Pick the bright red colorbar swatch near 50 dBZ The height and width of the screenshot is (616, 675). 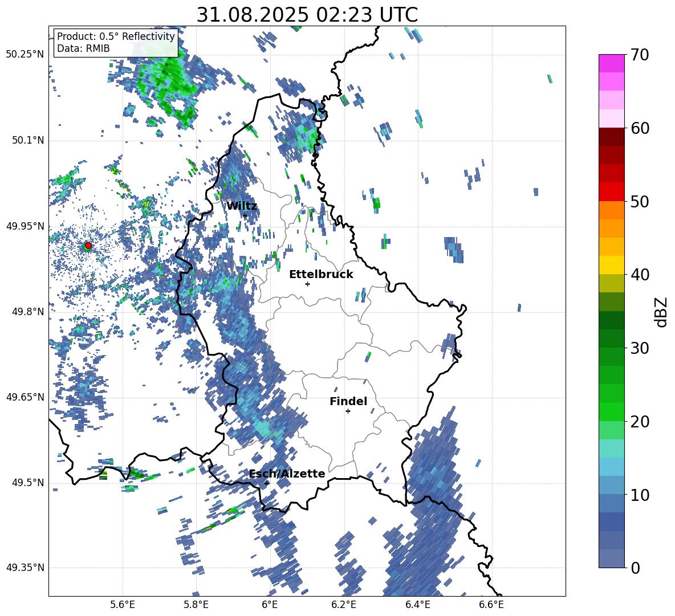[x=611, y=192]
